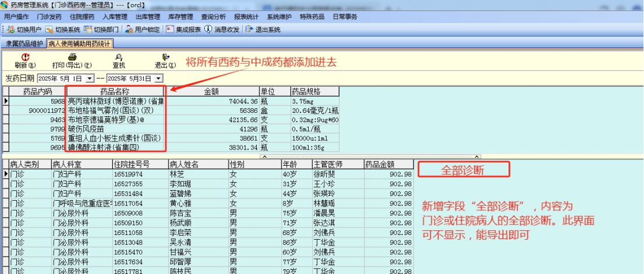Click the 住院挂号号 column header
The width and height of the screenshot is (644, 274).
(140, 165)
